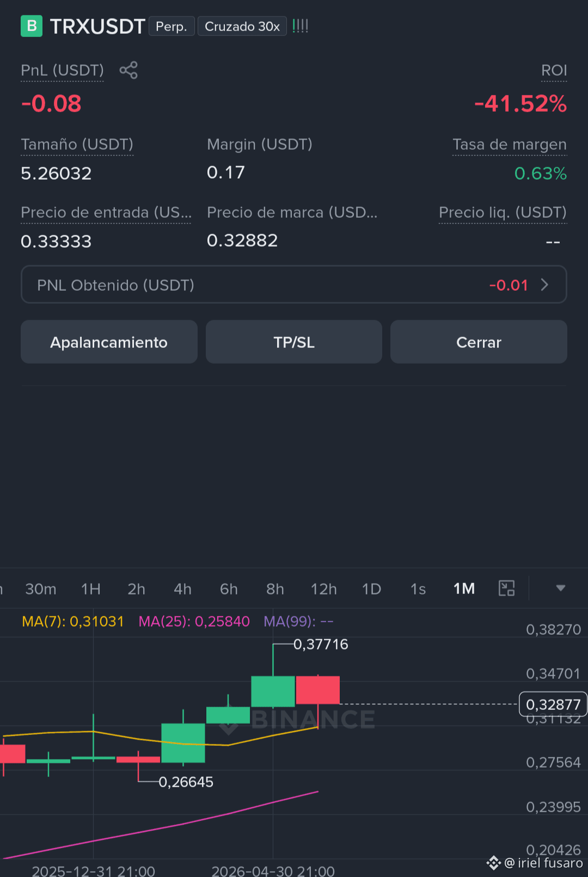Open the chart layout expand icon
The image size is (588, 877).
click(x=507, y=588)
